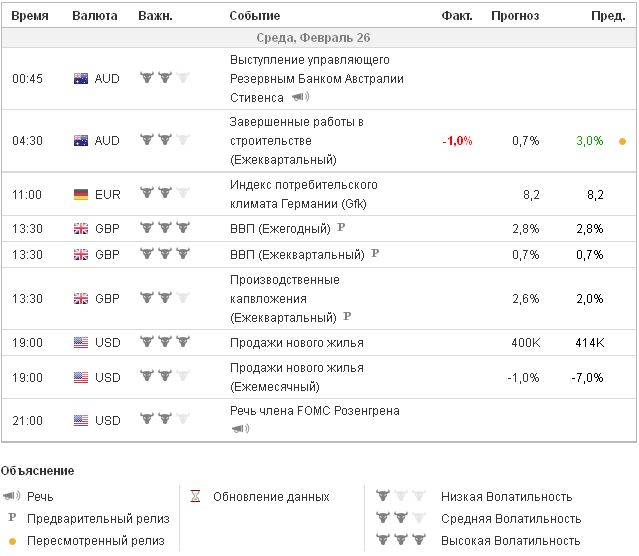
Task: Click the Среда, Февраль 26 date row
Action: pyautogui.click(x=319, y=38)
